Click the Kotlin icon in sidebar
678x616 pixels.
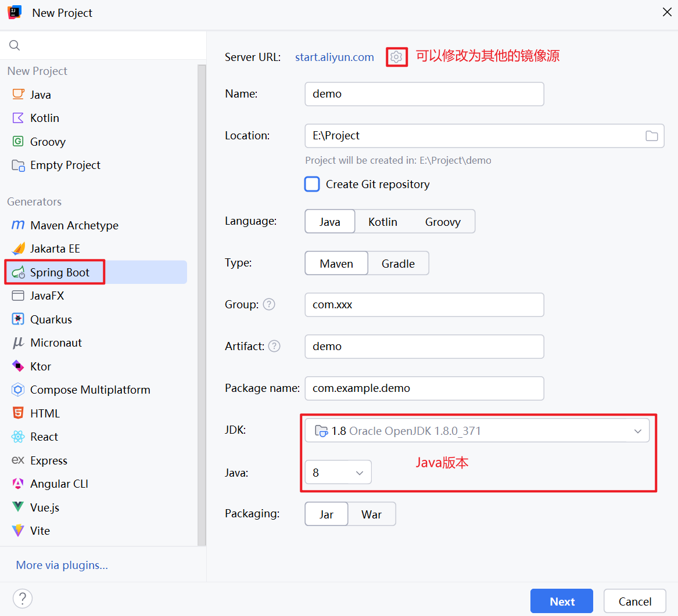(18, 118)
